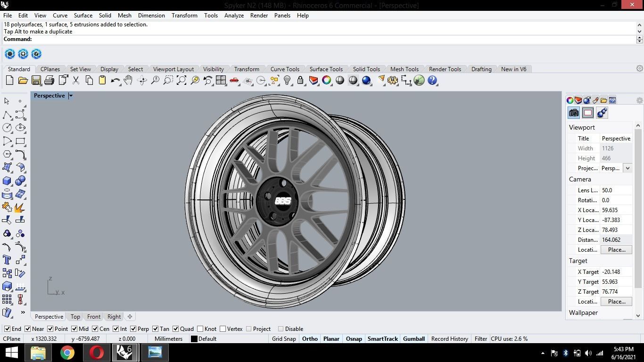Click the four-viewport layout icon

[x=221, y=81]
